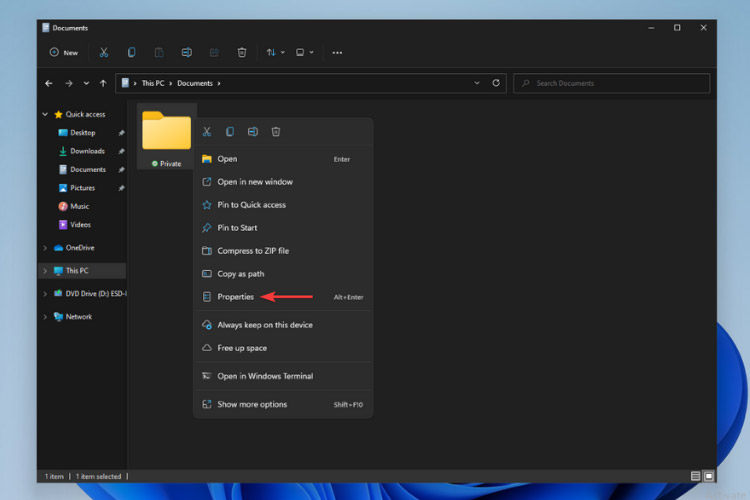Click the Rename icon in the context menu

pyautogui.click(x=253, y=132)
